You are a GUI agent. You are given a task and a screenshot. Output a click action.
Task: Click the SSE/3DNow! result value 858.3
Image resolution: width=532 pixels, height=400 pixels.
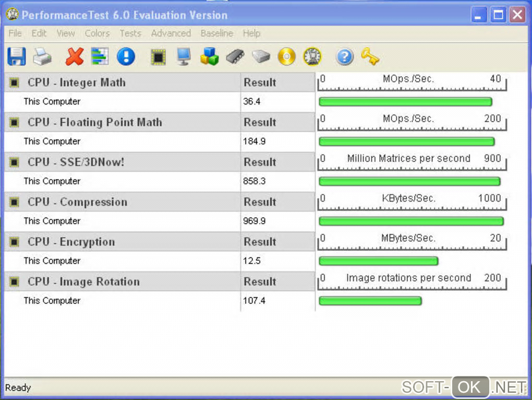[254, 181]
